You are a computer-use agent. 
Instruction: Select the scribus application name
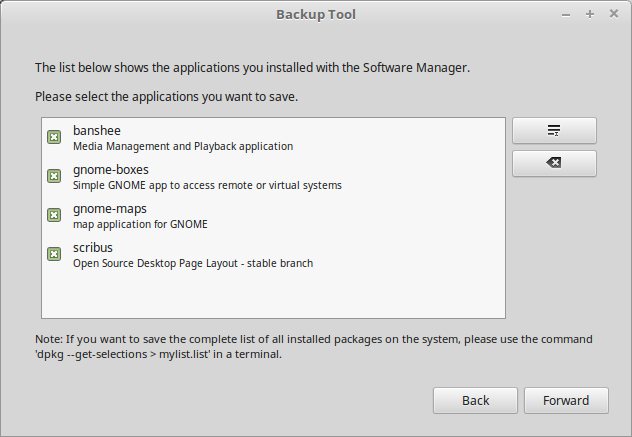(x=93, y=248)
